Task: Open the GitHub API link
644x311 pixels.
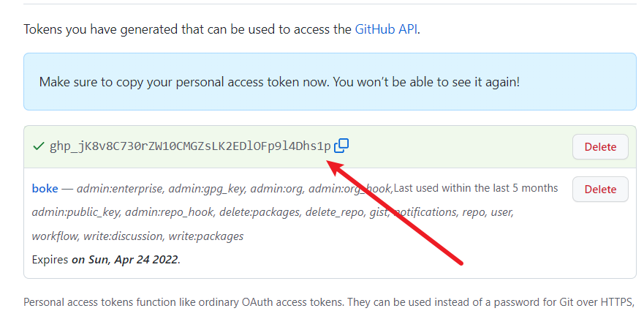Action: click(387, 30)
